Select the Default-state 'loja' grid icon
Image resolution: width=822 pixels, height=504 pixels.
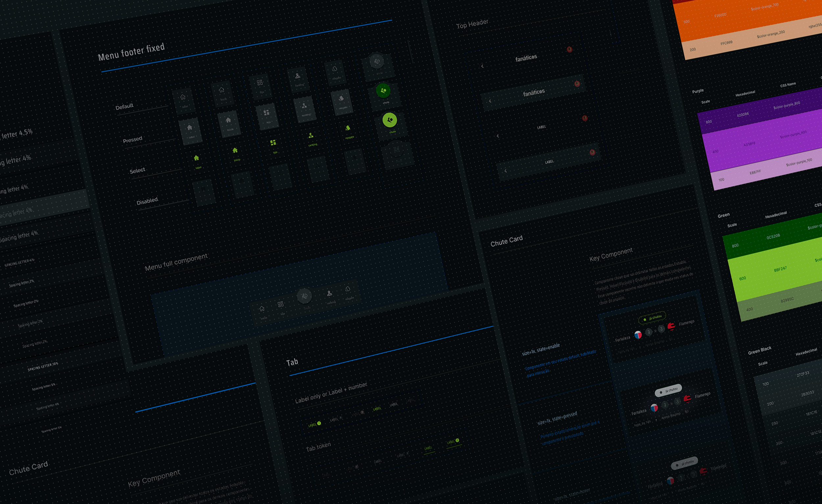260,83
